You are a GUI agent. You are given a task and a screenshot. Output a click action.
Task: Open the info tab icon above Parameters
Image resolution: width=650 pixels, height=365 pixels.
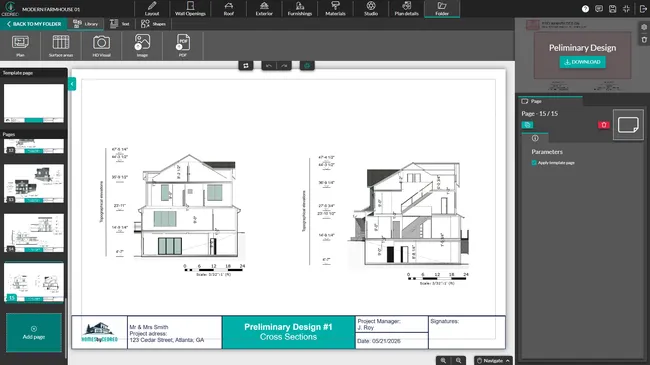tap(535, 138)
